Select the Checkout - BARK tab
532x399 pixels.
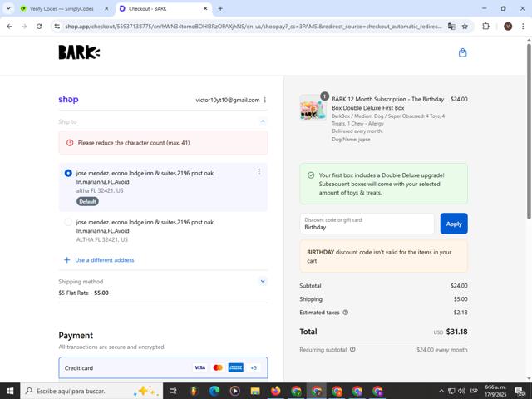coord(148,9)
